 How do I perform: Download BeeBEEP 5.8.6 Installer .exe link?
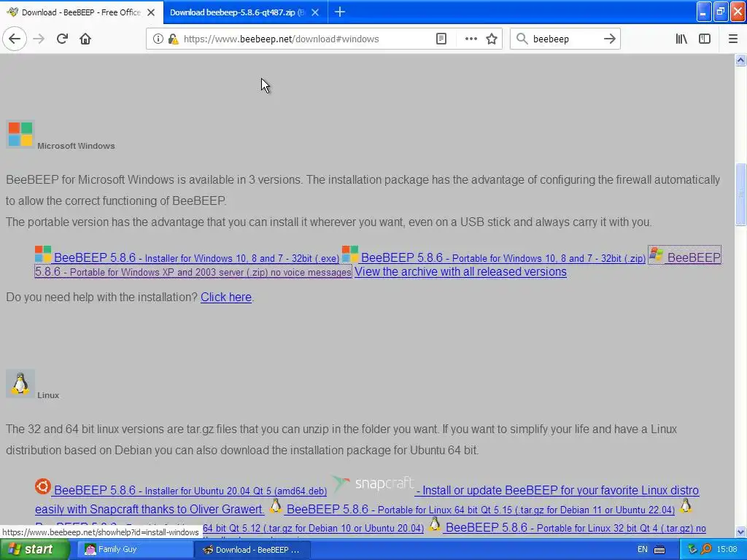187,257
